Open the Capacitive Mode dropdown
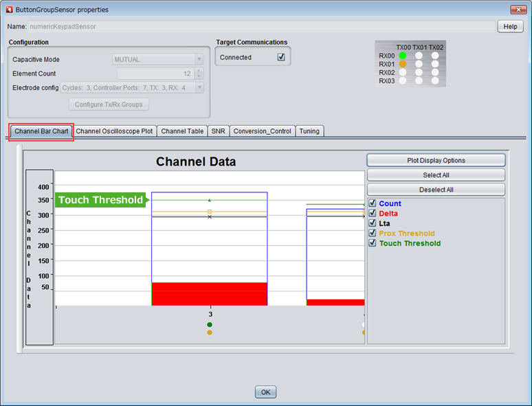Screen dimensions: 532x406 [x=199, y=60]
